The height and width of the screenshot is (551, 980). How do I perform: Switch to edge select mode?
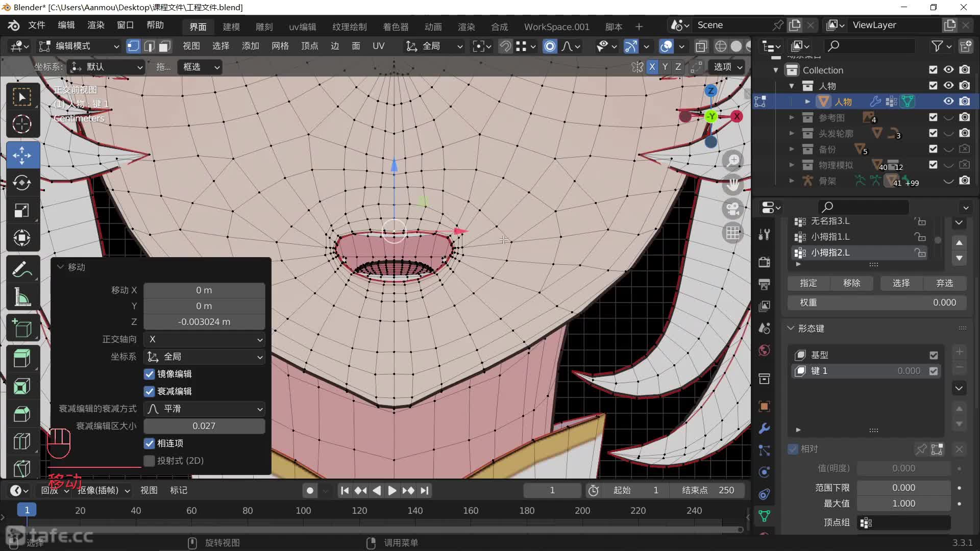[149, 46]
